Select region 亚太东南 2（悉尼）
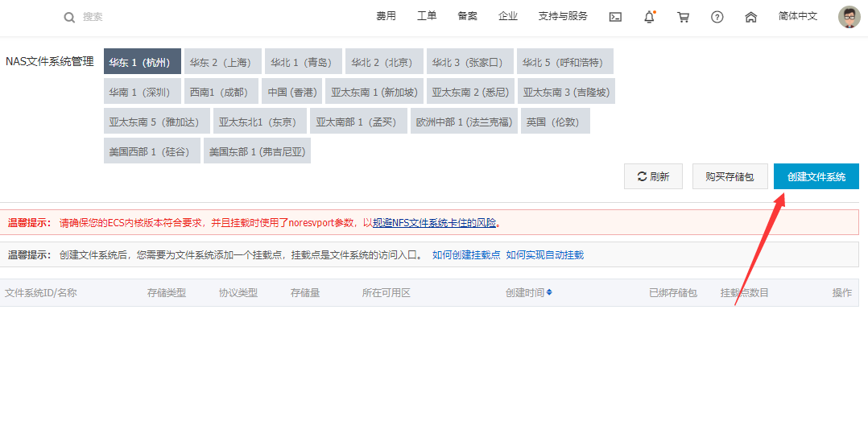868x442 pixels. click(x=470, y=91)
